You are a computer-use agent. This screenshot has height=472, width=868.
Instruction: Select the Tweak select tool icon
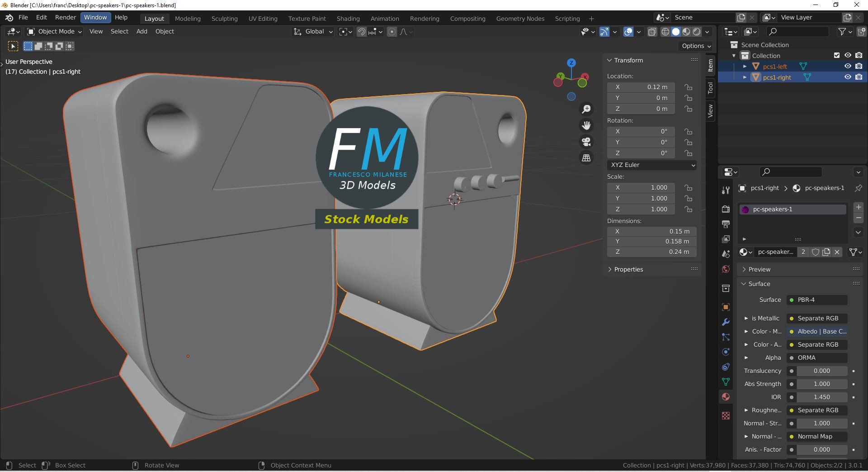coord(13,46)
